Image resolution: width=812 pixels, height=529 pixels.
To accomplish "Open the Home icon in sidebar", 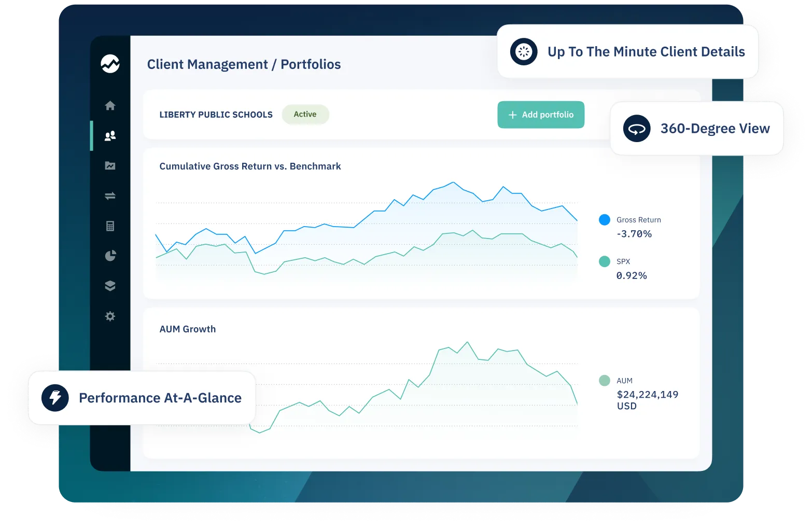I will 110,106.
